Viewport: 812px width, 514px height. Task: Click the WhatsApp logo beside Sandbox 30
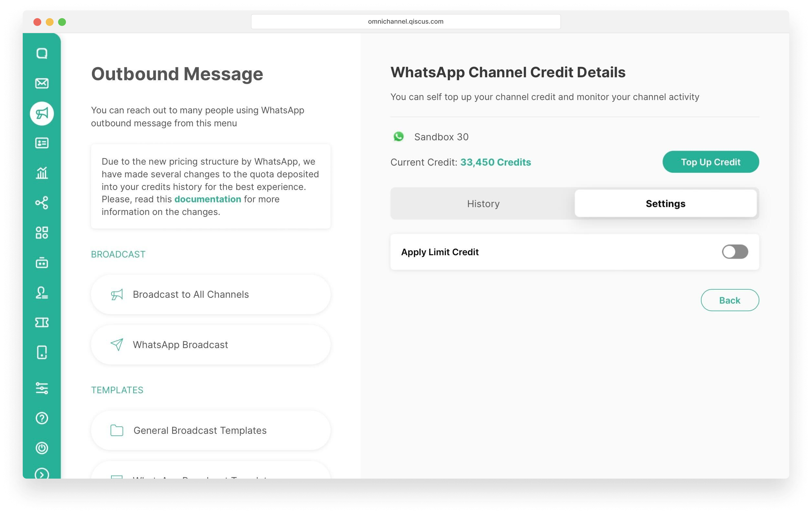(x=399, y=136)
